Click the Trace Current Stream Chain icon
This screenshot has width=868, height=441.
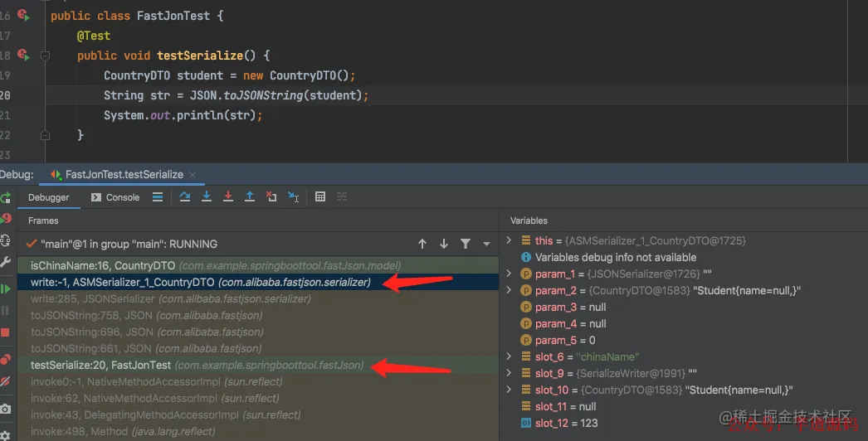coord(342,196)
